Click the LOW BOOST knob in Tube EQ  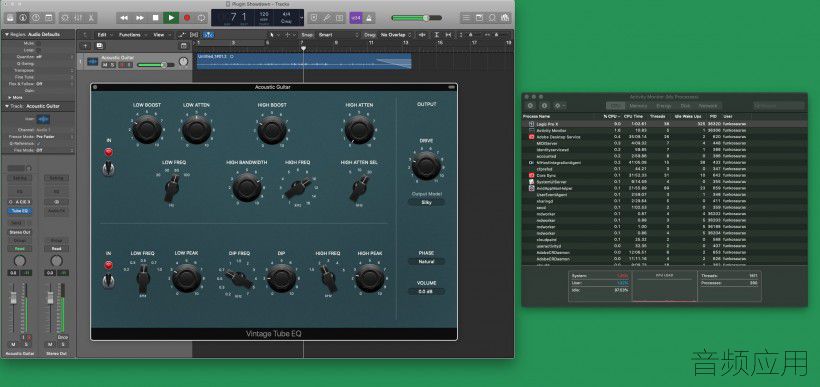coord(146,129)
